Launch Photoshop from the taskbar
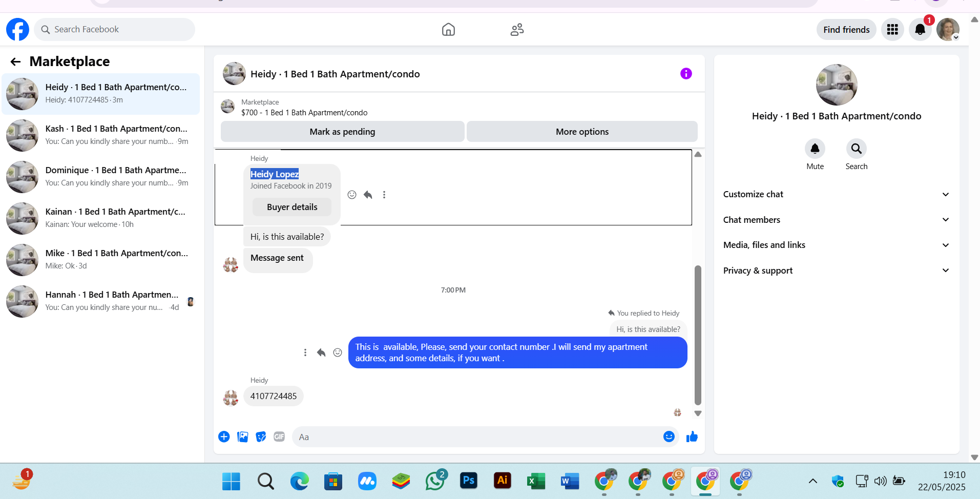The height and width of the screenshot is (499, 980). pyautogui.click(x=469, y=481)
